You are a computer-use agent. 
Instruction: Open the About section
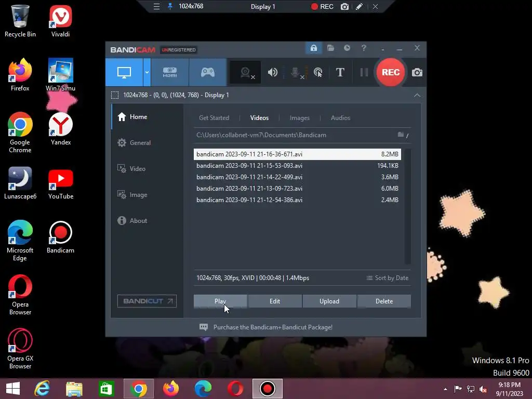point(147,220)
